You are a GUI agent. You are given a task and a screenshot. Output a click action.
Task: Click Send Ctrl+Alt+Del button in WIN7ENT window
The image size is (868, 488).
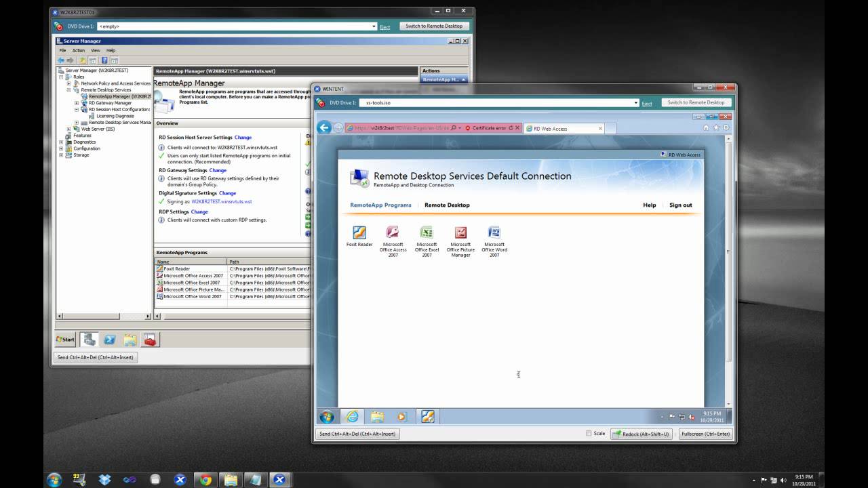click(357, 434)
